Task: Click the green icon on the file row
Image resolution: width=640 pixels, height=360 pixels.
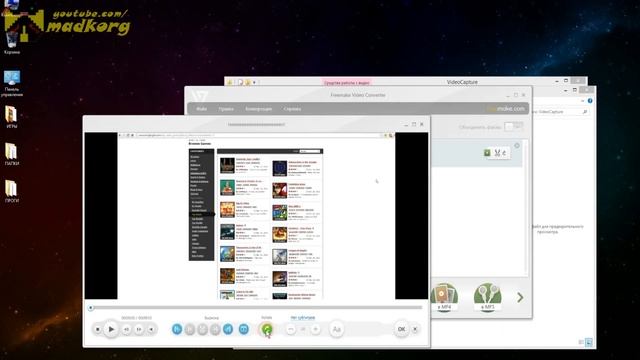Action: [487, 153]
